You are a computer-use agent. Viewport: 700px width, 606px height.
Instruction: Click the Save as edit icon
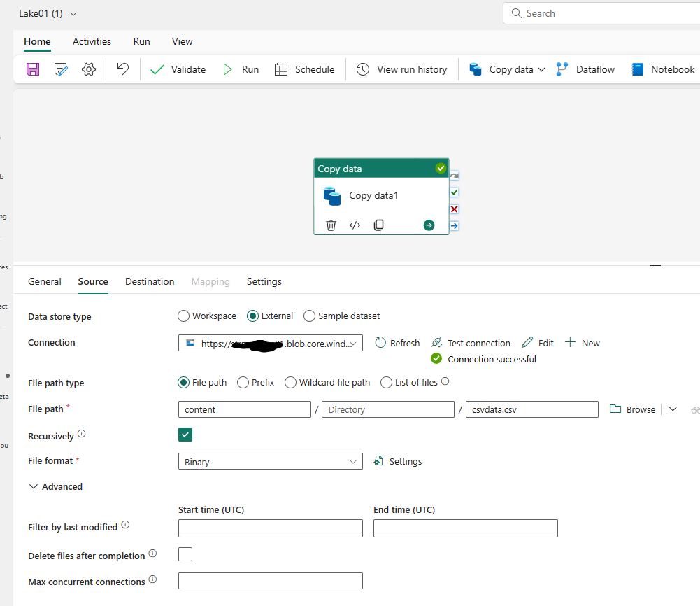coord(61,69)
